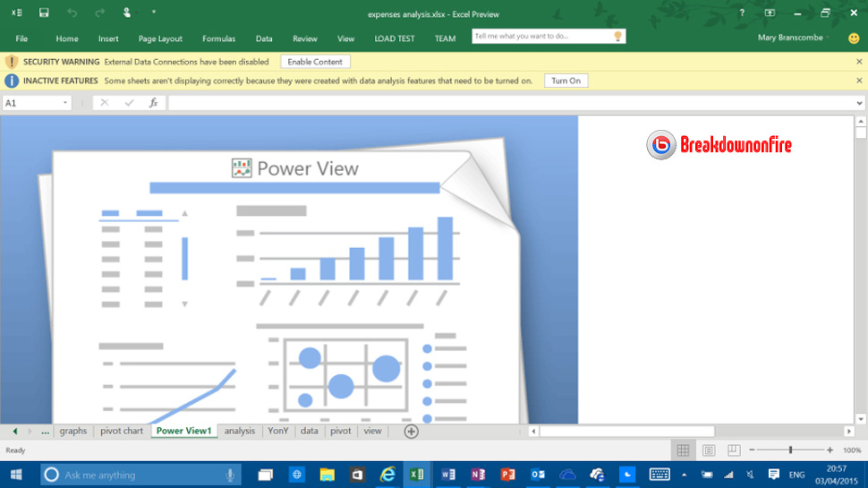Click the 100% zoom level
Viewport: 868px width, 488px height.
point(851,450)
